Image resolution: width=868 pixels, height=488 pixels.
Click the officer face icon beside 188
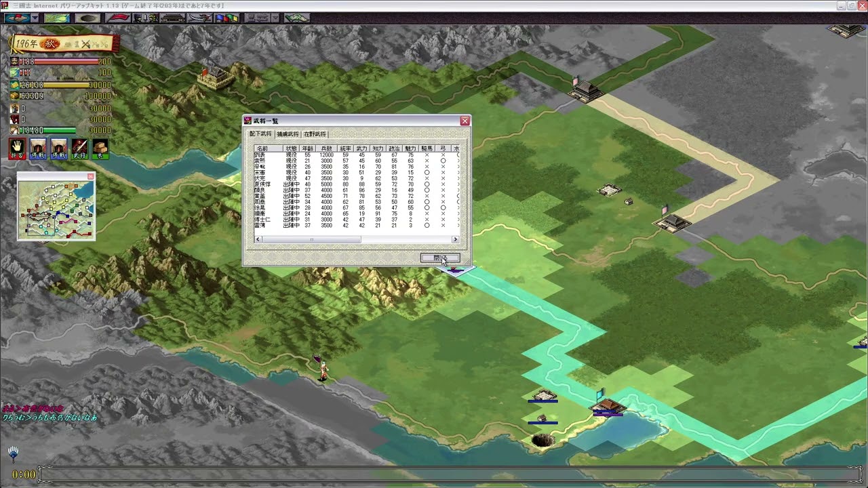pyautogui.click(x=14, y=62)
